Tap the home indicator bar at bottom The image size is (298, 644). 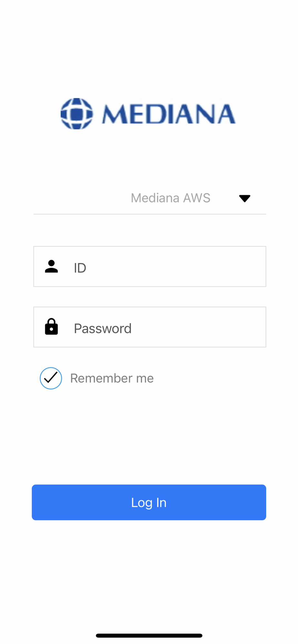[149, 636]
